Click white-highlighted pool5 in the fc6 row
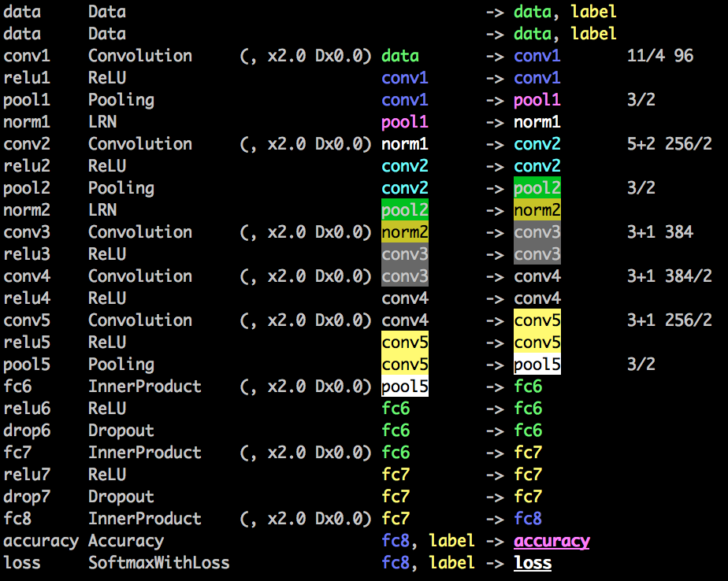The image size is (728, 581). [405, 387]
